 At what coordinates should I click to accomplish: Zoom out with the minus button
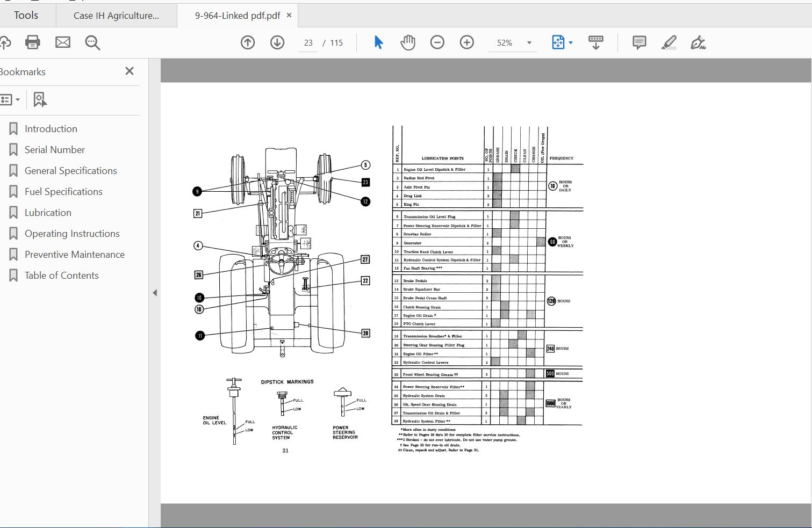(x=437, y=42)
